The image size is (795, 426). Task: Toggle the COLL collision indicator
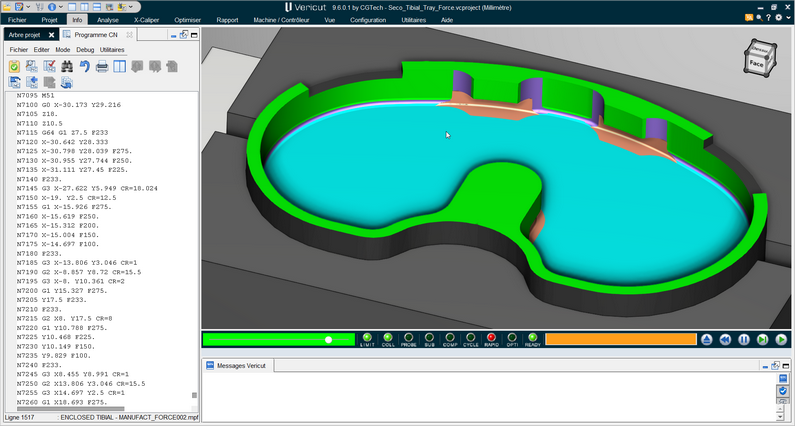(387, 339)
